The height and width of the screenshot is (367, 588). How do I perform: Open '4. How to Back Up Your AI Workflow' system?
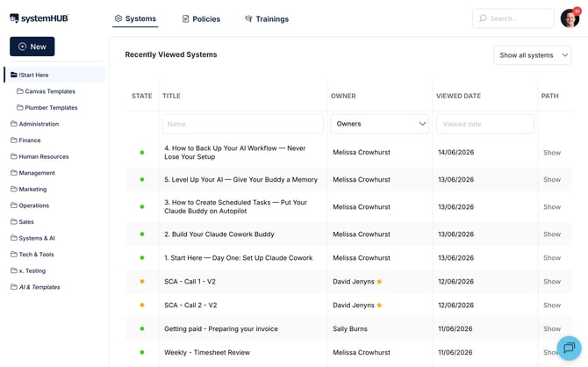(235, 153)
